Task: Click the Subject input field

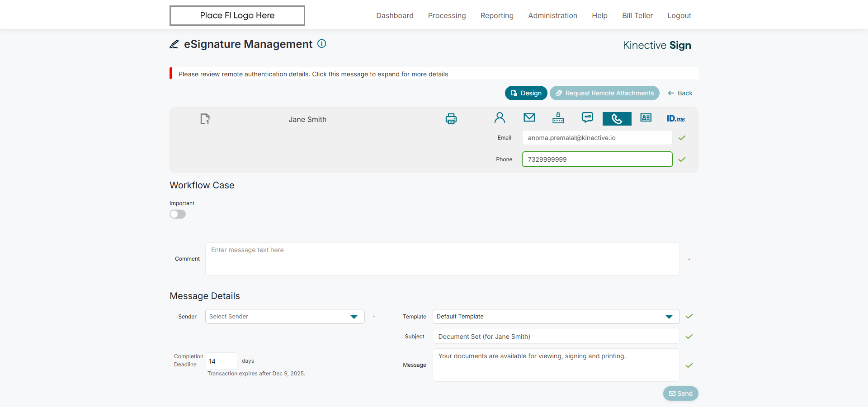Action: (556, 337)
